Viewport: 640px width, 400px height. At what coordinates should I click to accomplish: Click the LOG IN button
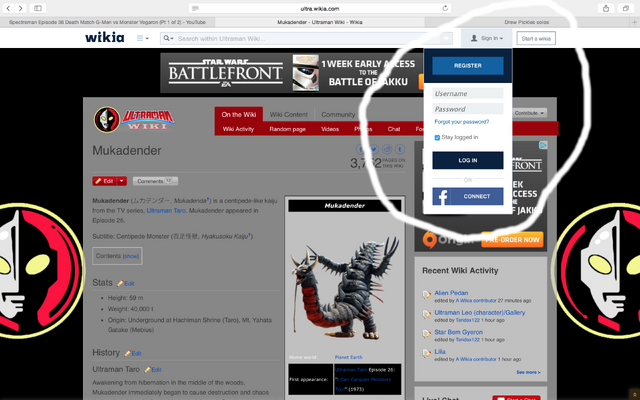(468, 160)
